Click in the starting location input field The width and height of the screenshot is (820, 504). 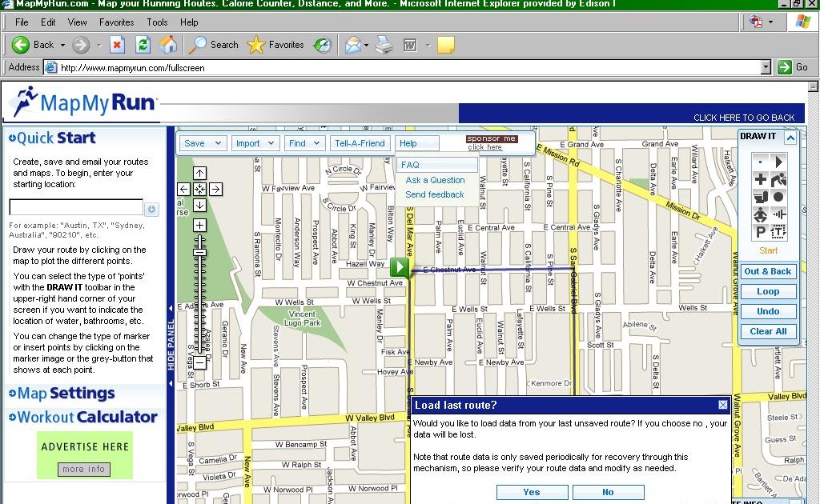pyautogui.click(x=76, y=207)
